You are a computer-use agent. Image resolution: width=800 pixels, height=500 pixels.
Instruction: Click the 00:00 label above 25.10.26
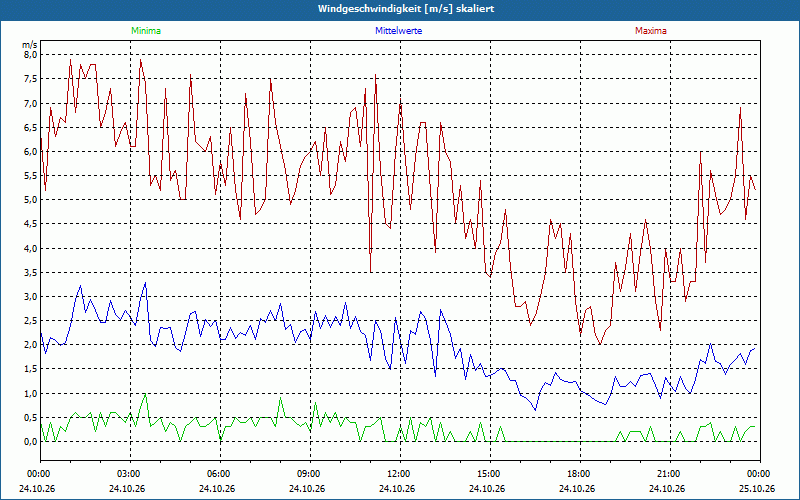click(760, 474)
